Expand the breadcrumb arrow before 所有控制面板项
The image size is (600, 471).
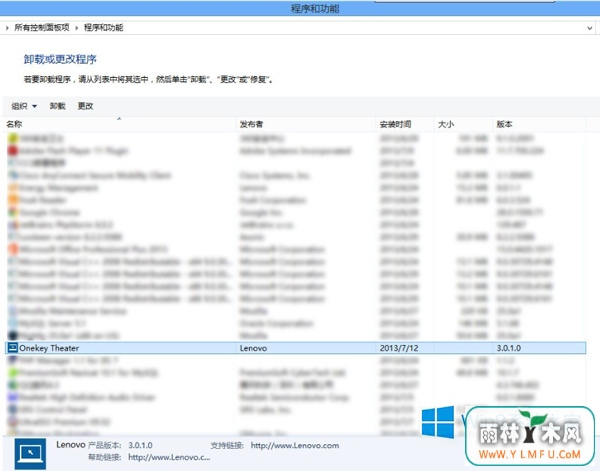[x=7, y=28]
